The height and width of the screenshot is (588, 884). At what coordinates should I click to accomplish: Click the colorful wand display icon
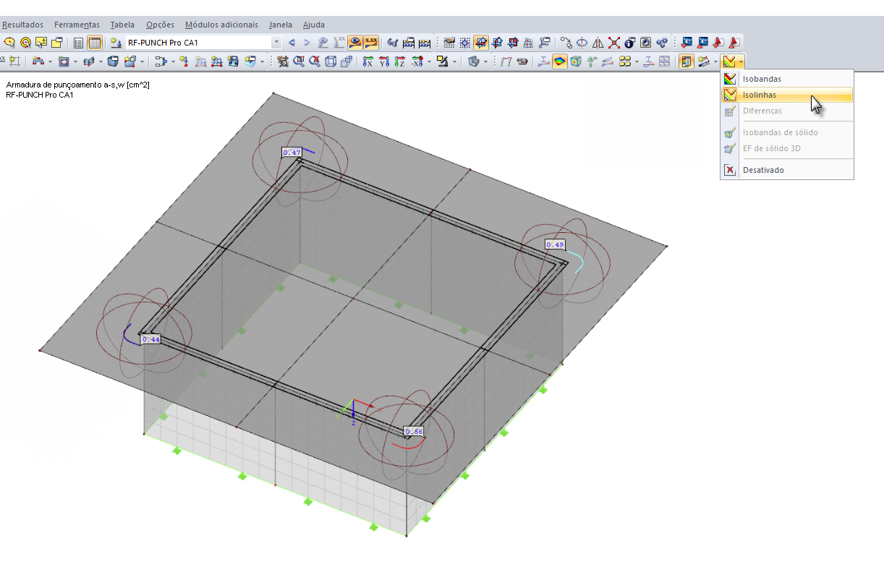click(702, 61)
